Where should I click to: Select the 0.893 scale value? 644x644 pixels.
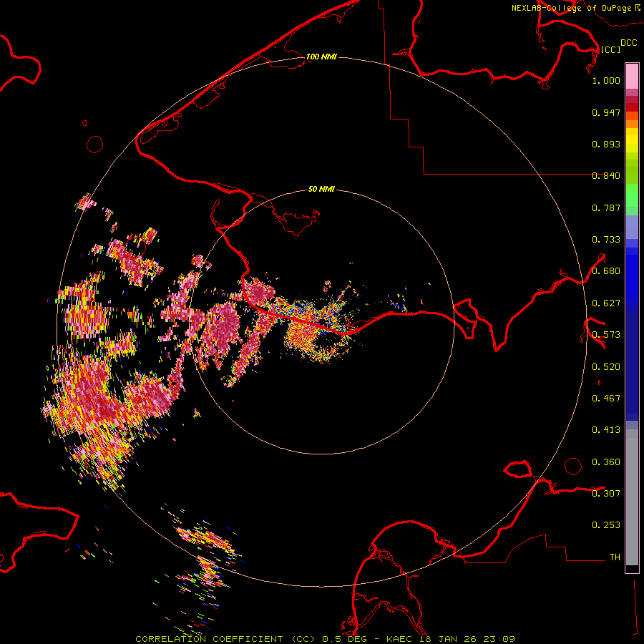pos(606,144)
